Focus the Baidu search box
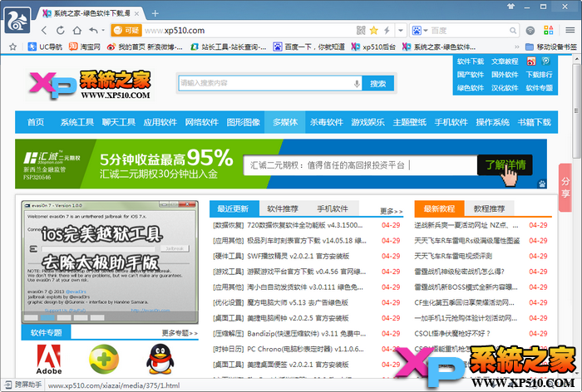 [x=470, y=31]
